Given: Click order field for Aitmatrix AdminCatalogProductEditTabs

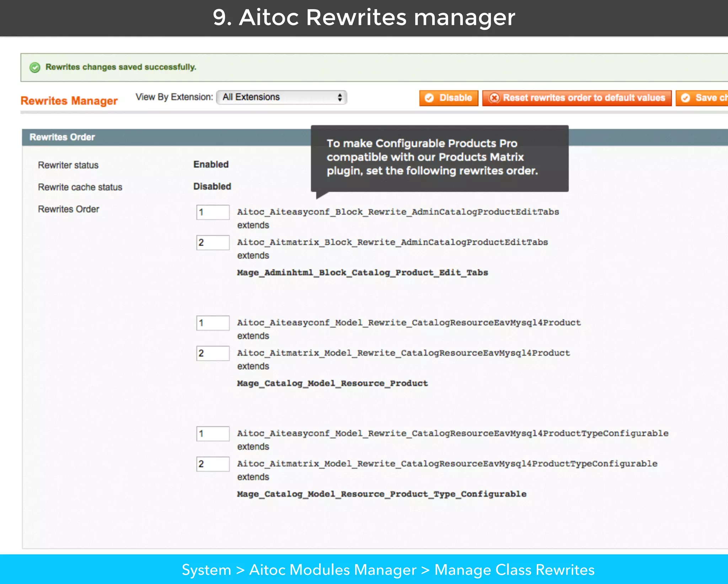Looking at the screenshot, I should click(213, 242).
